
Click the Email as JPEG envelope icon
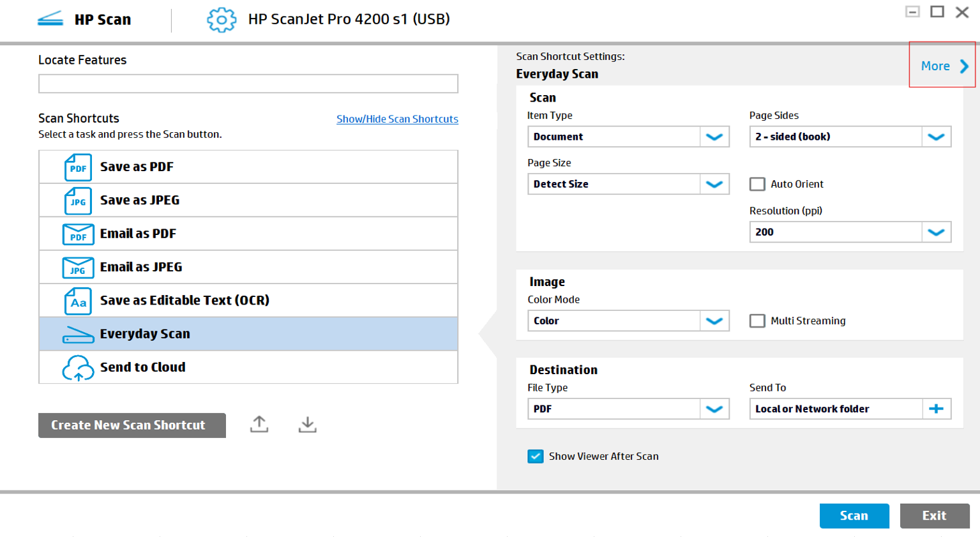[x=77, y=267]
